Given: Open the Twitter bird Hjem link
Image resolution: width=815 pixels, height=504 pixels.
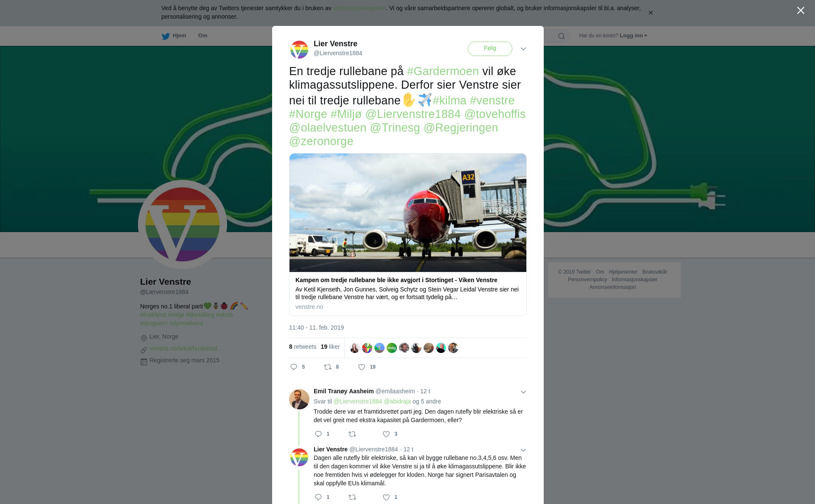Looking at the screenshot, I should 174,36.
